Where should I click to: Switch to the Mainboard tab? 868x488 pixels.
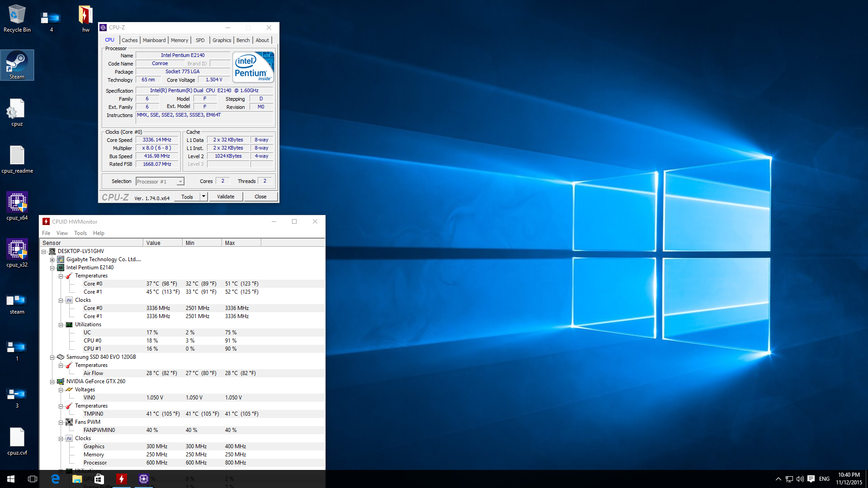pyautogui.click(x=154, y=40)
